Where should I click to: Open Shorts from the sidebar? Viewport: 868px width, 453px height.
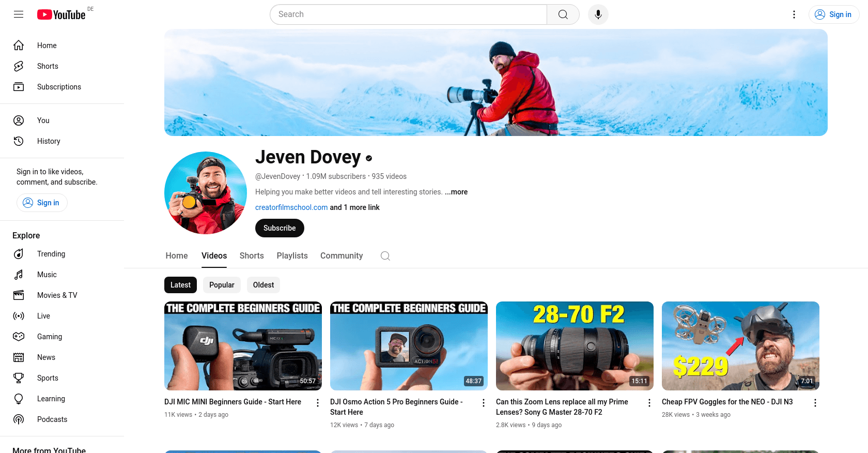point(48,66)
